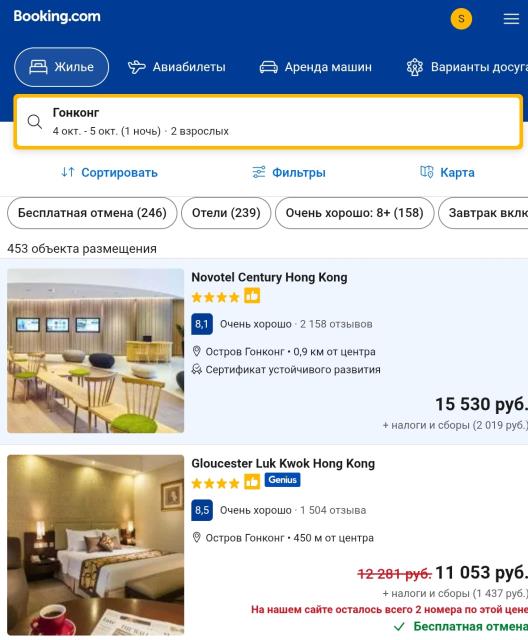
Task: Click the Gloucester Luk Kwok bedroom photo thumbnail
Action: [95, 545]
